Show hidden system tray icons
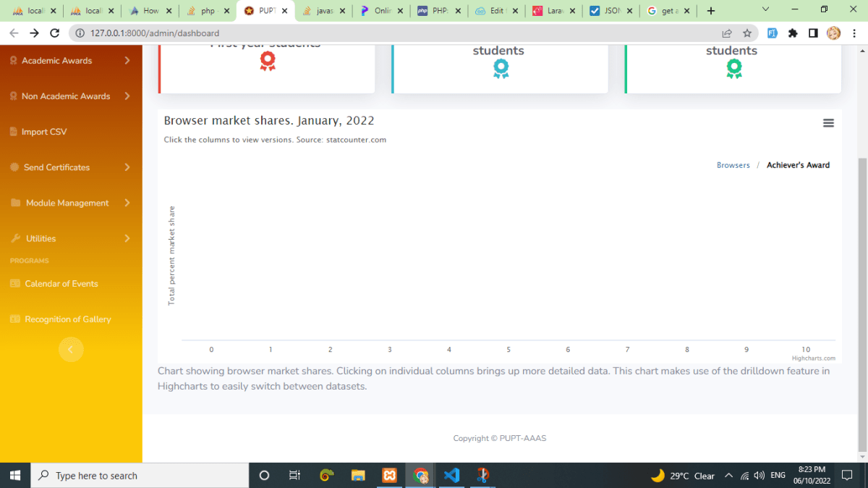Viewport: 868px width, 488px height. pyautogui.click(x=728, y=476)
